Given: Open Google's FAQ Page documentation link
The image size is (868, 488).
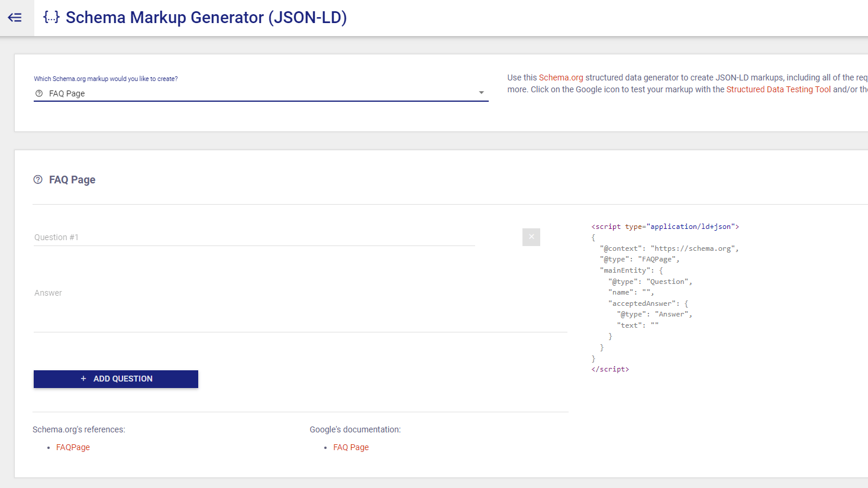Looking at the screenshot, I should pyautogui.click(x=350, y=447).
